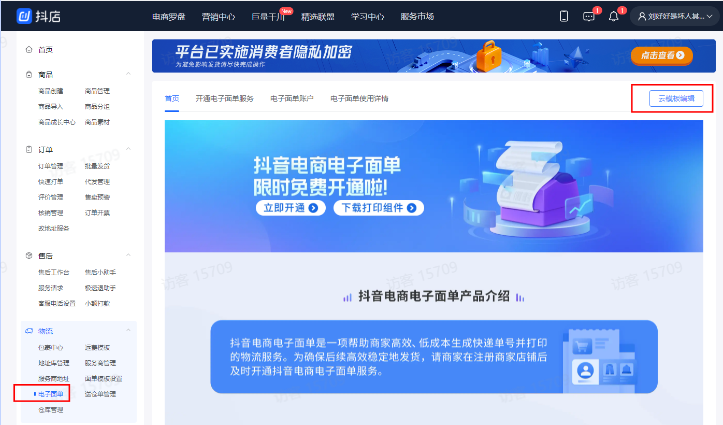The image size is (723, 425).
Task: Open 极速退助手 in the sidebar
Action: (x=100, y=288)
